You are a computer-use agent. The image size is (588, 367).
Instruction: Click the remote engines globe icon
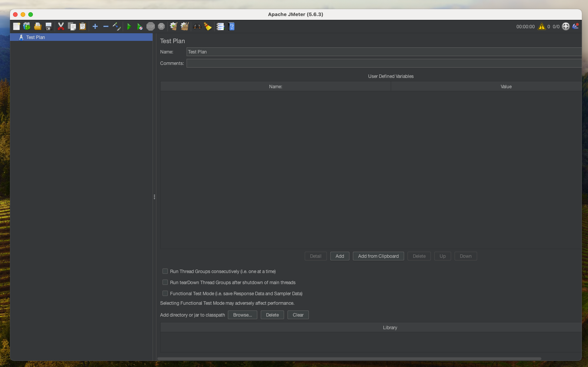pyautogui.click(x=566, y=26)
